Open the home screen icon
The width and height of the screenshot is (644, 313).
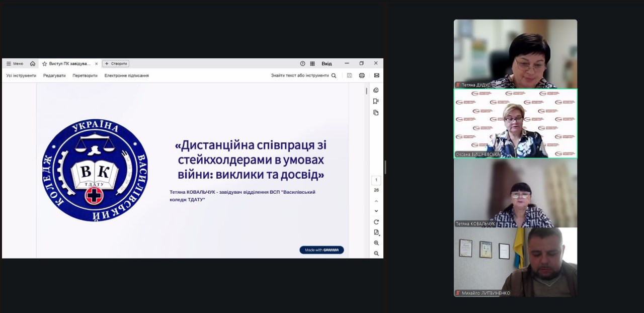click(x=33, y=64)
